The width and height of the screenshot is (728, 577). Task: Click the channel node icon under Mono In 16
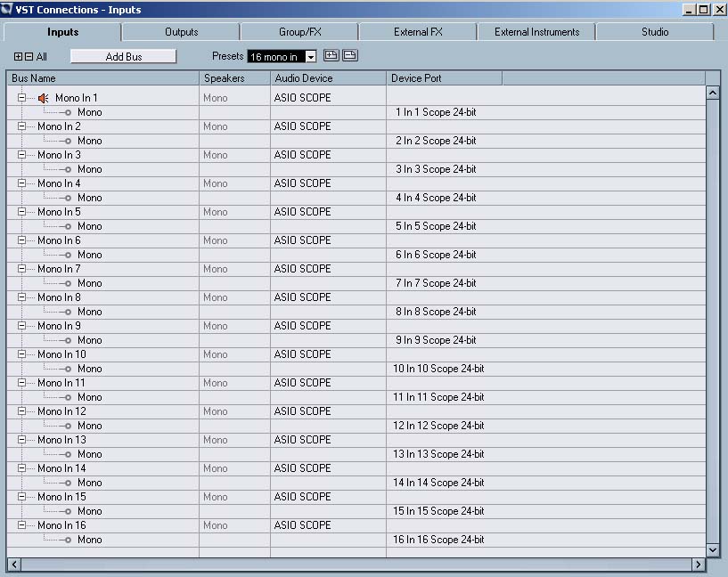point(67,540)
